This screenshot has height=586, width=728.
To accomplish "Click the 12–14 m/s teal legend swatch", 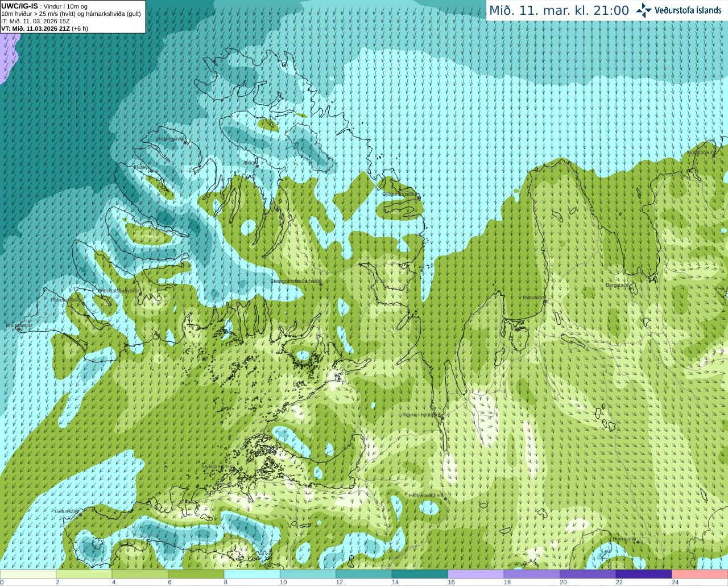I will click(364, 573).
